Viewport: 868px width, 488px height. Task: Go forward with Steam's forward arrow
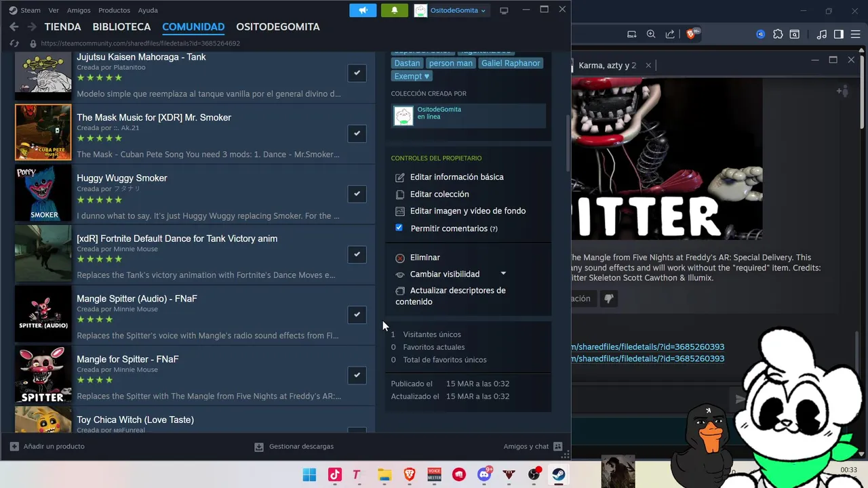pos(31,26)
